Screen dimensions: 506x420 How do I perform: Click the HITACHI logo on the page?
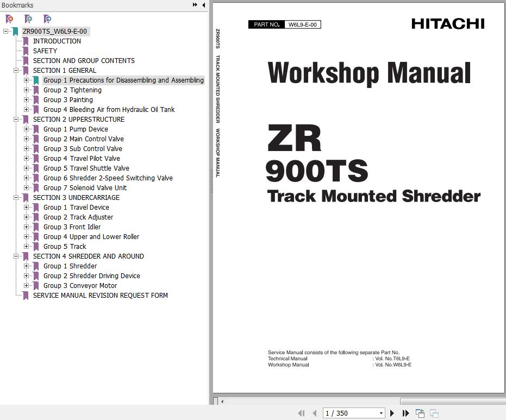(x=448, y=23)
